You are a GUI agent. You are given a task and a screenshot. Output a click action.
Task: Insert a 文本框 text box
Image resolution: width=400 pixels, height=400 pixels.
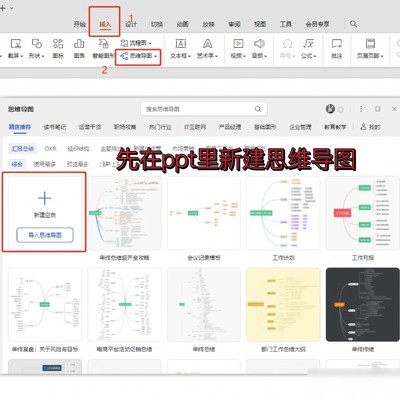(181, 49)
